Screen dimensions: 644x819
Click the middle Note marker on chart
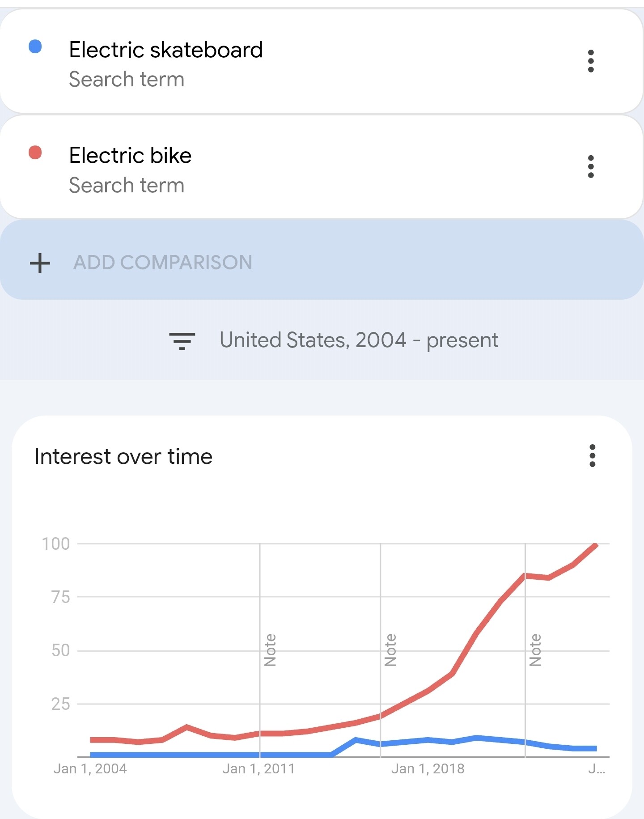[x=390, y=650]
